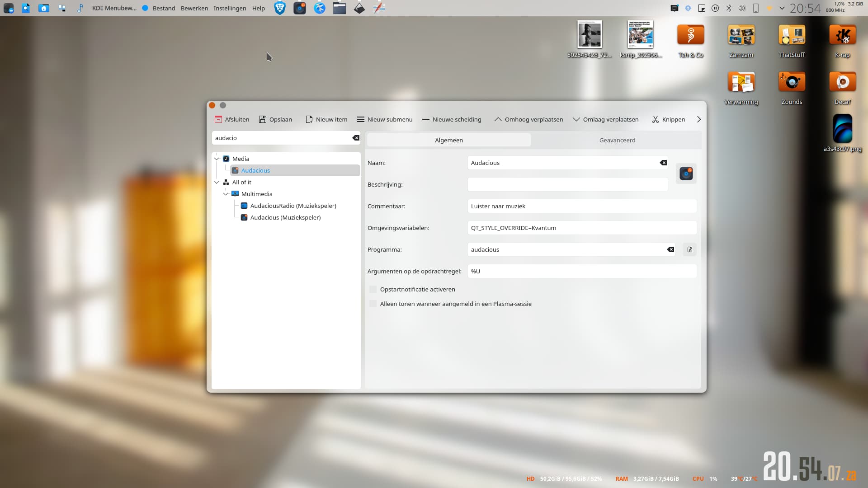The image size is (868, 488).
Task: Open the Zounds desktop folder
Action: coord(792,88)
